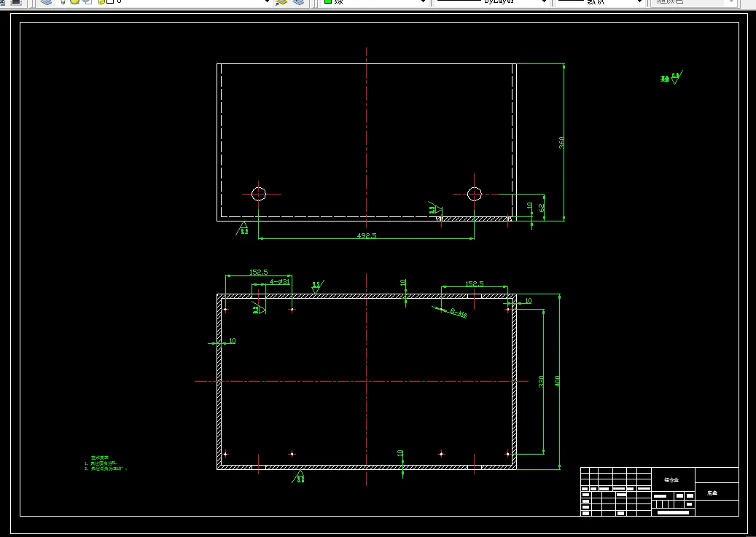
Task: Click the 400 overall height dimension
Action: 558,381
